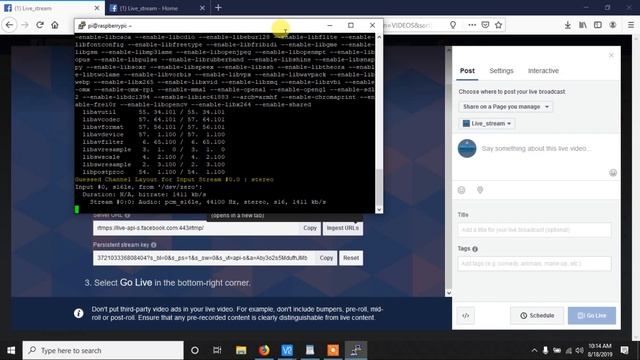Viewport: 640px width, 360px height.
Task: Switch to the Interactive tab
Action: (543, 71)
